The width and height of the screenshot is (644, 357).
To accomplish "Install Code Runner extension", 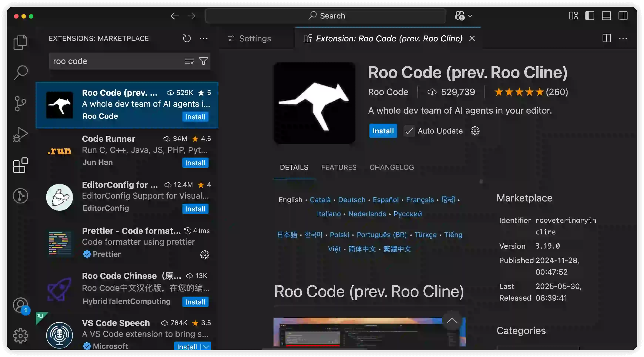I will tap(195, 163).
